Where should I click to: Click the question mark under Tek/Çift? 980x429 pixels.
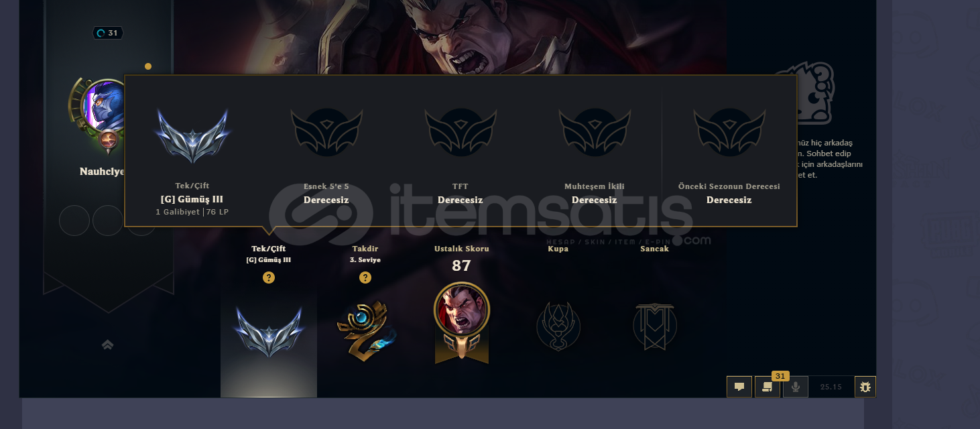(x=269, y=278)
